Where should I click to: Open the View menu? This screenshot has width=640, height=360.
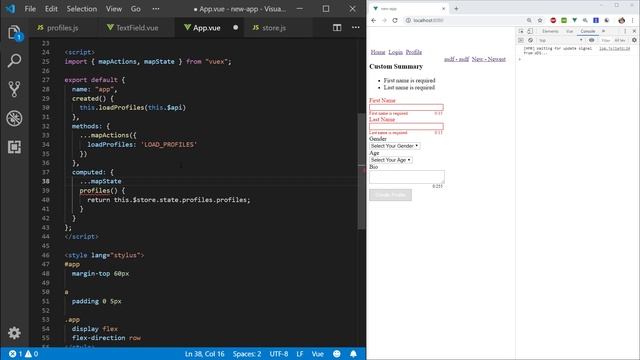click(x=114, y=9)
